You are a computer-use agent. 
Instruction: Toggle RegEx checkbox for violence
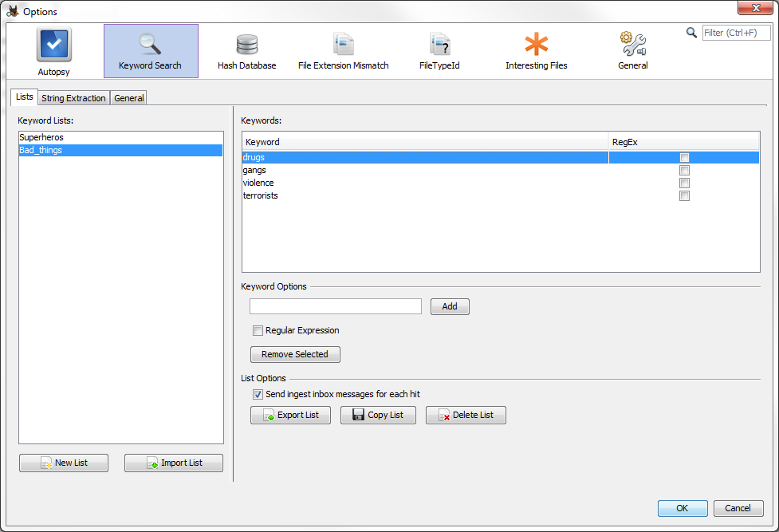pos(684,183)
